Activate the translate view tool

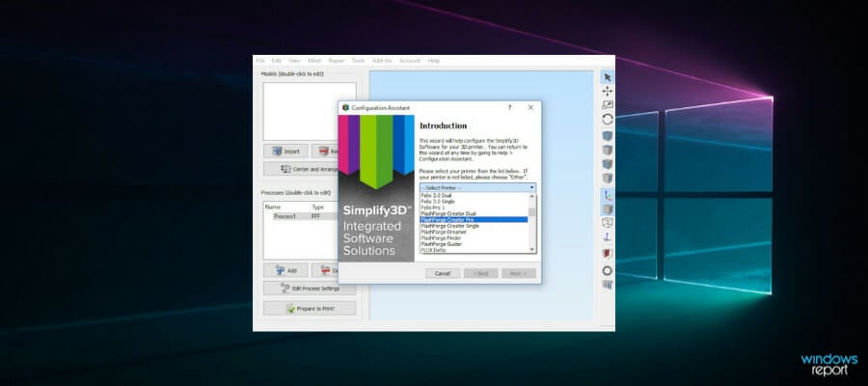608,92
